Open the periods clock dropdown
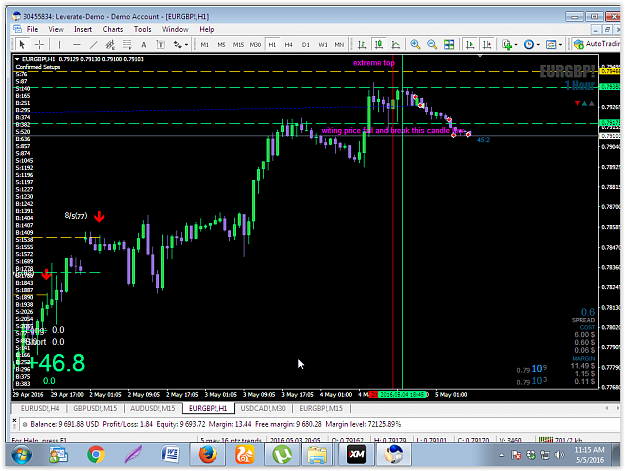 pos(532,44)
